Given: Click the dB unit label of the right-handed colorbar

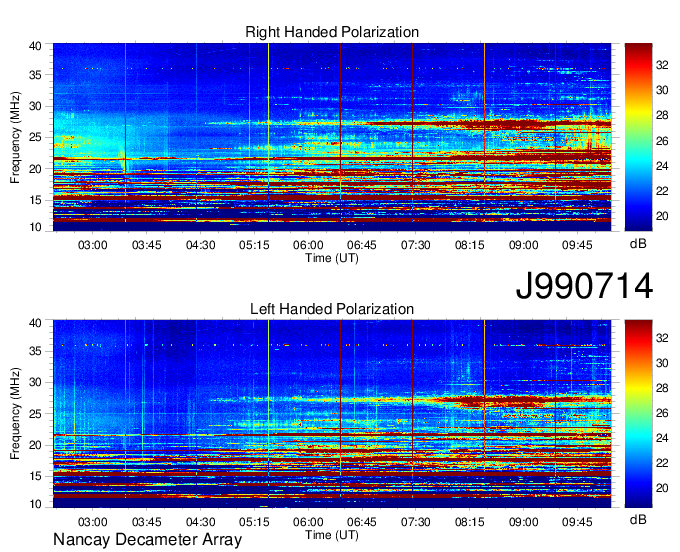Looking at the screenshot, I should [x=638, y=244].
